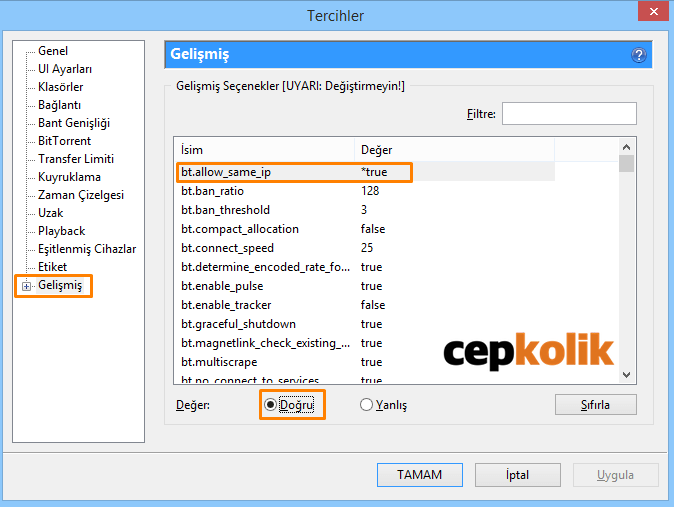The width and height of the screenshot is (674, 507).
Task: Expand the Gelişmiş tree node plus
Action: click(x=27, y=286)
